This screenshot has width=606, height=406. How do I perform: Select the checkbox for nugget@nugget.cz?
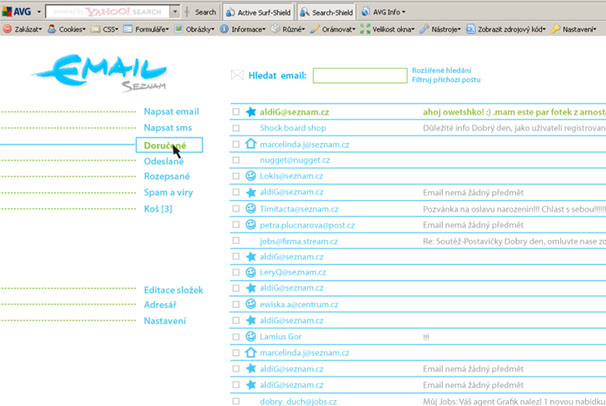[236, 160]
